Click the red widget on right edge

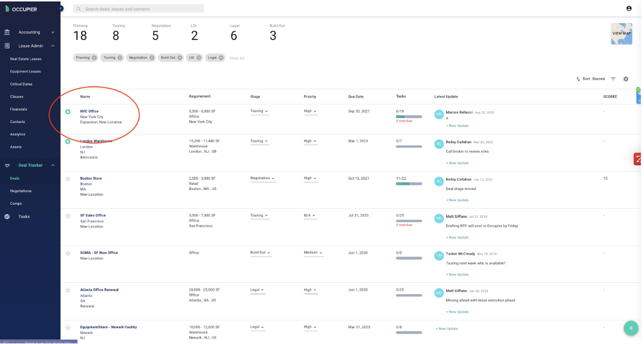637,159
